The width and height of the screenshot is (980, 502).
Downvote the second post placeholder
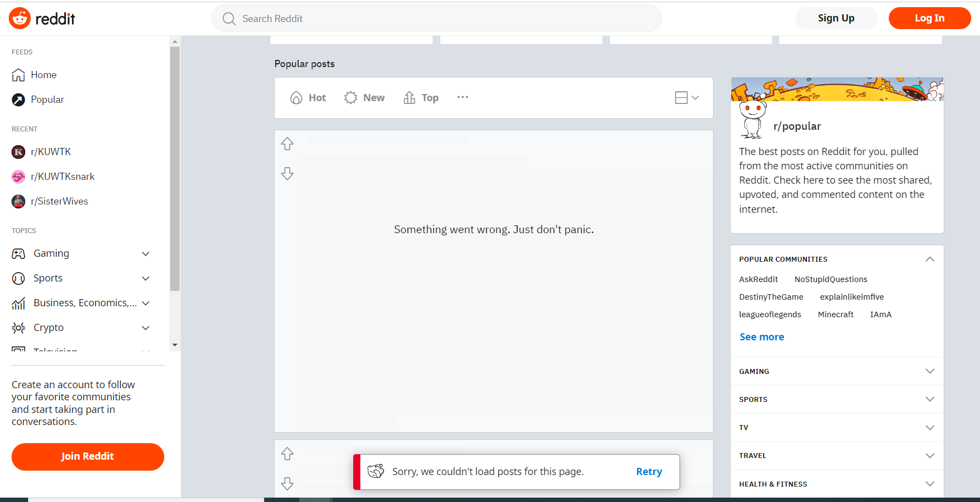(x=287, y=484)
